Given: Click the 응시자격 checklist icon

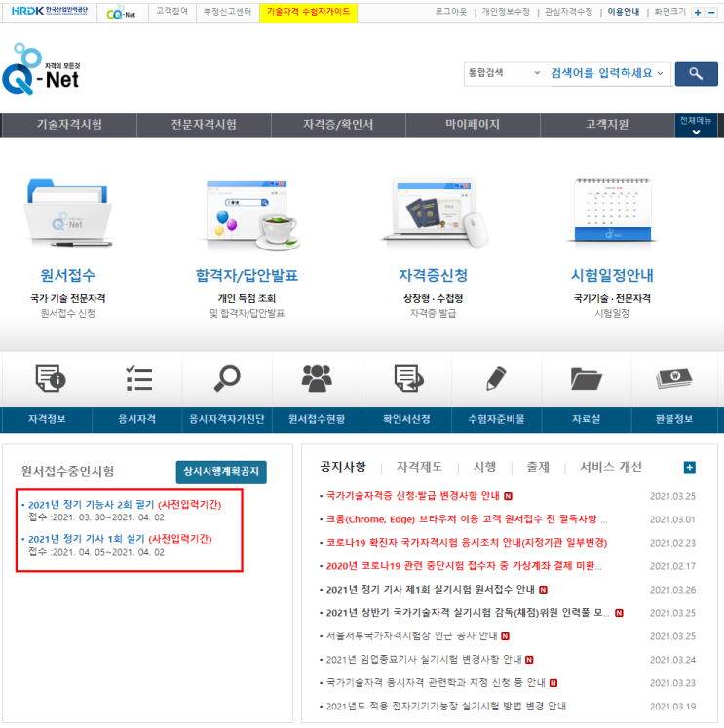Looking at the screenshot, I should pyautogui.click(x=138, y=378).
